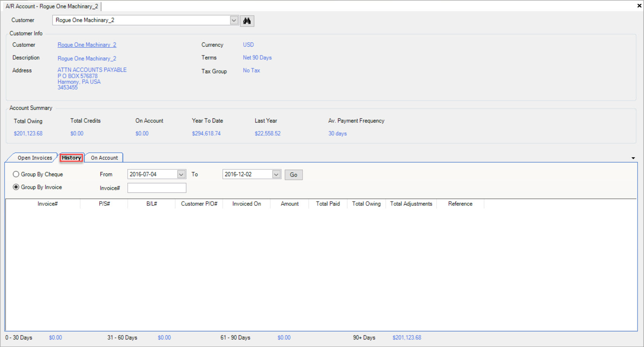The image size is (644, 347).
Task: Click the Net 90 Days terms value
Action: coord(257,58)
